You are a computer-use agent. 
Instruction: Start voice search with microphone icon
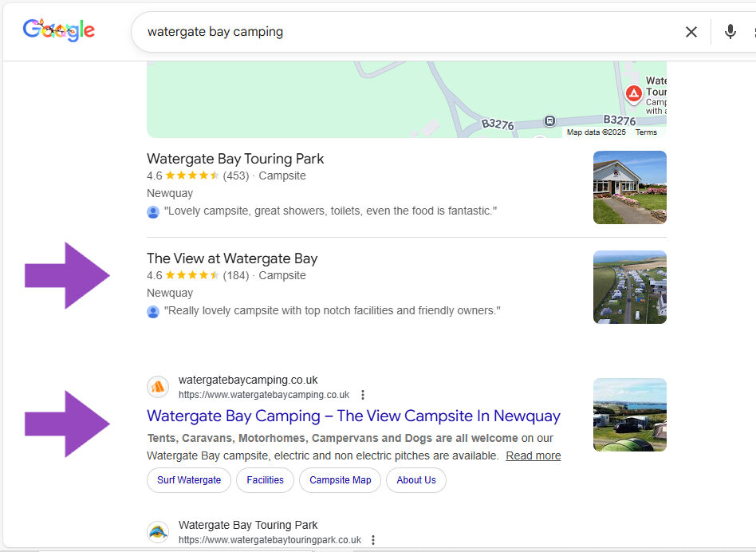(x=730, y=32)
